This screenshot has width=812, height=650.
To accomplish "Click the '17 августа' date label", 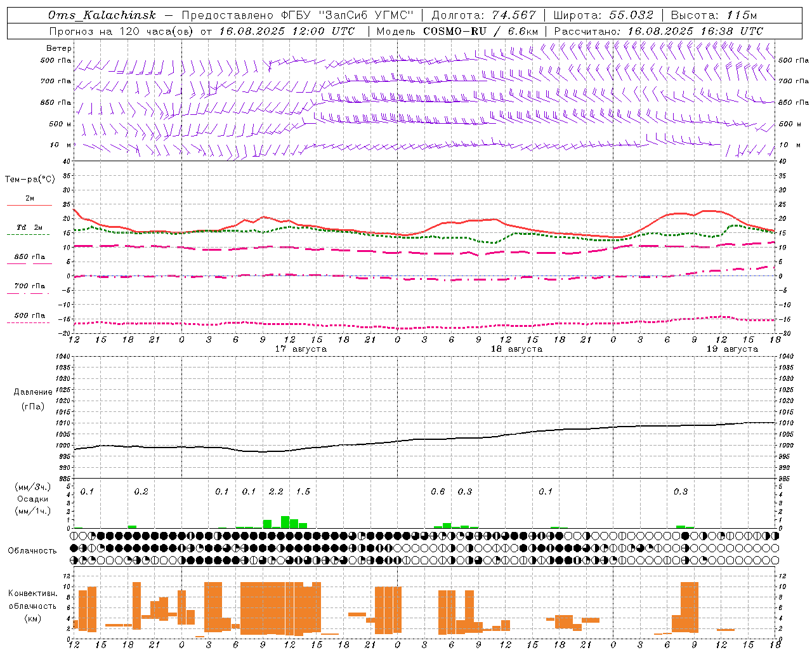I will pos(301,349).
